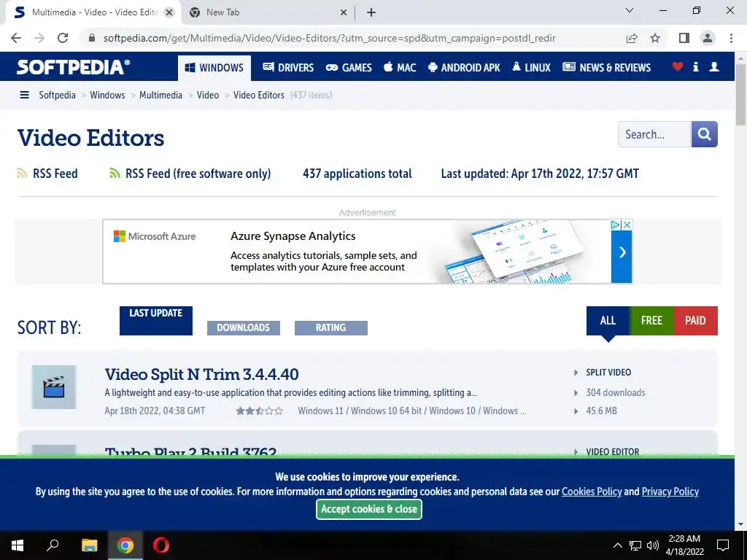The height and width of the screenshot is (560, 747).
Task: Sort the list by Downloads
Action: pos(244,327)
